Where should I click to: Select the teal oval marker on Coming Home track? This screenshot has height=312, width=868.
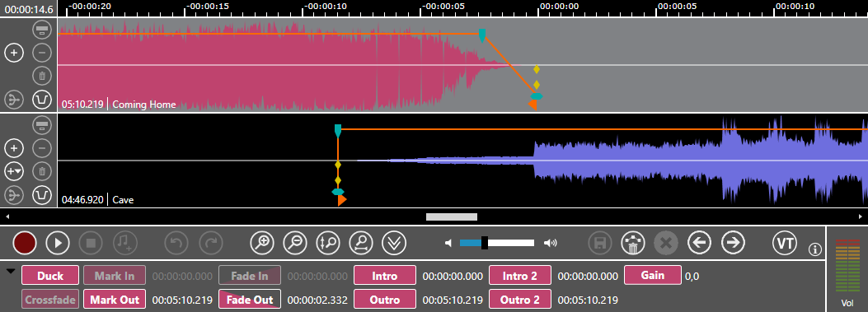point(536,96)
